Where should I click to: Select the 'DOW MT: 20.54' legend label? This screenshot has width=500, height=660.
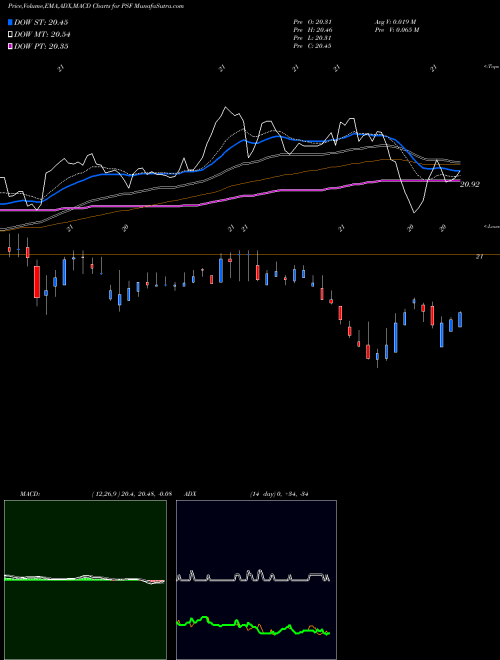pyautogui.click(x=42, y=35)
